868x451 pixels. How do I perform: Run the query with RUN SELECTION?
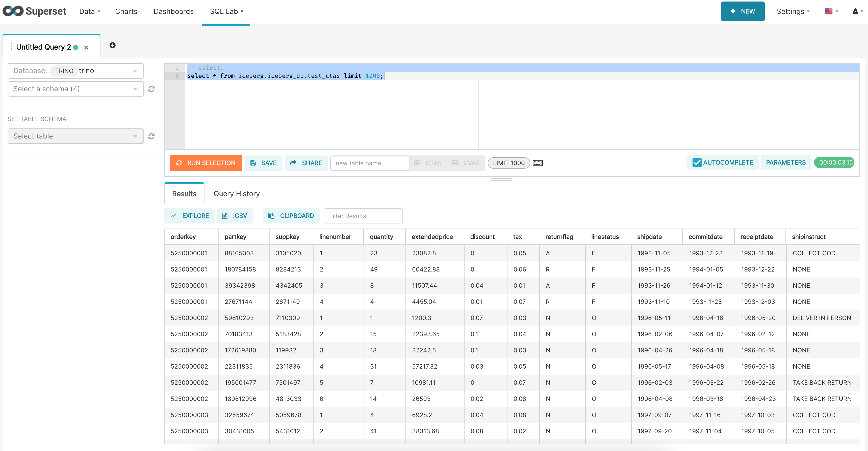pos(206,163)
